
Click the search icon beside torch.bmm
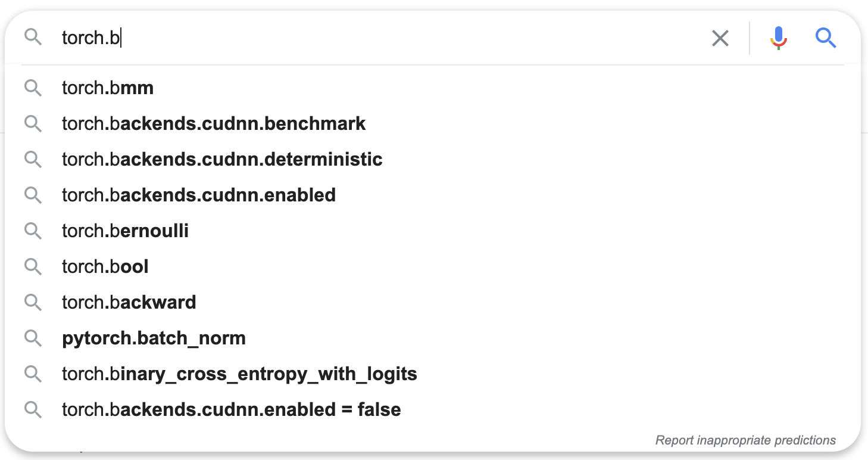click(33, 88)
